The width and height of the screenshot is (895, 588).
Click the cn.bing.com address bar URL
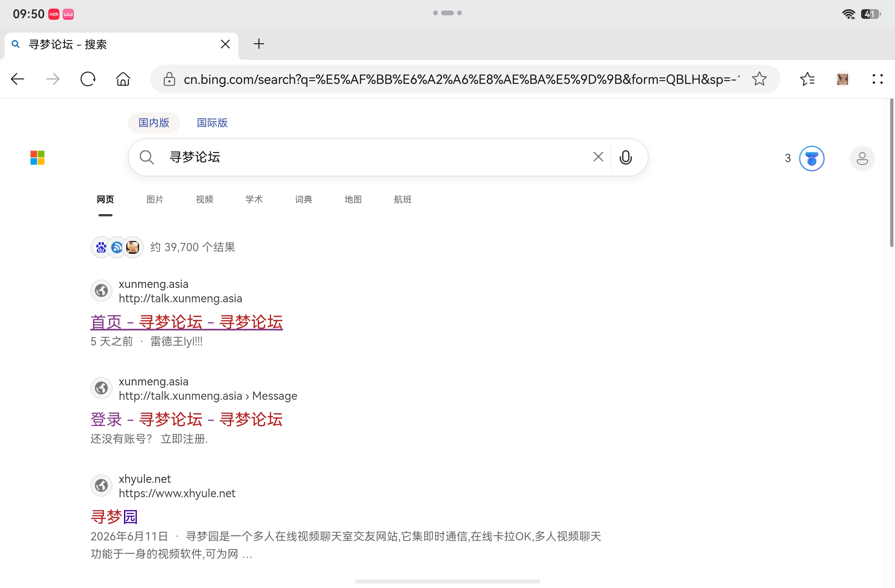coord(462,79)
